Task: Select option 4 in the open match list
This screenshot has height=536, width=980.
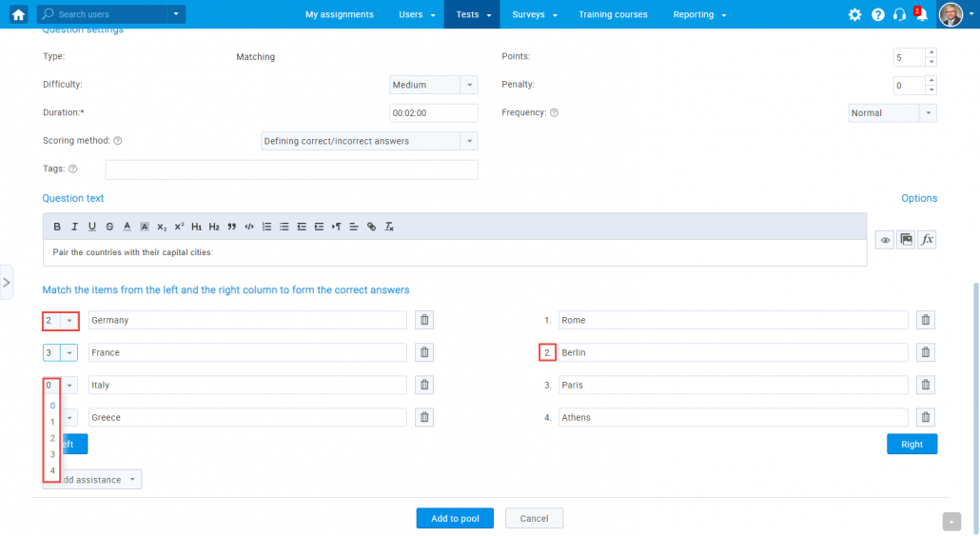Action: (52, 471)
